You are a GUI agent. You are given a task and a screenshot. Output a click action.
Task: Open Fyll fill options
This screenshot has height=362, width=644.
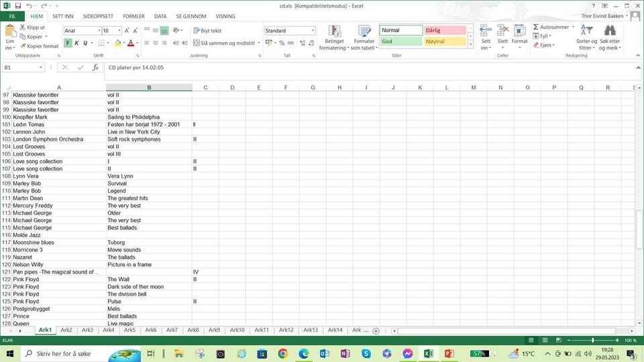542,36
